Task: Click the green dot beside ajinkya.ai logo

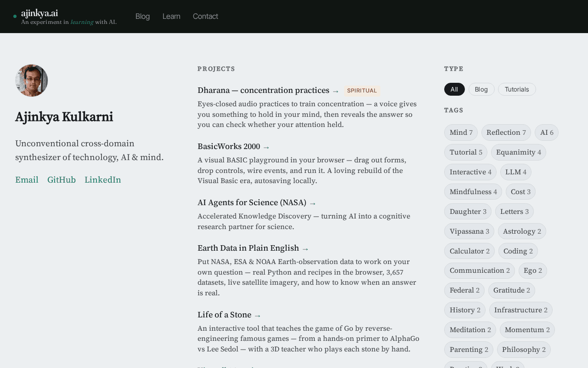Action: tap(15, 17)
